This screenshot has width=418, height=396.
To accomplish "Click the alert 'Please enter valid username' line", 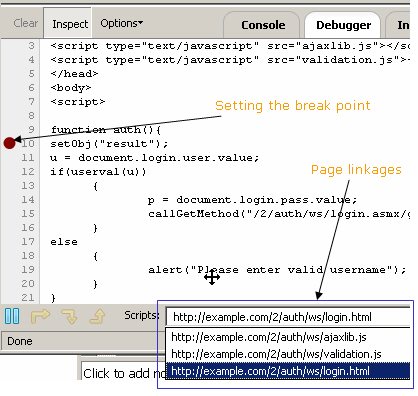I will click(277, 270).
